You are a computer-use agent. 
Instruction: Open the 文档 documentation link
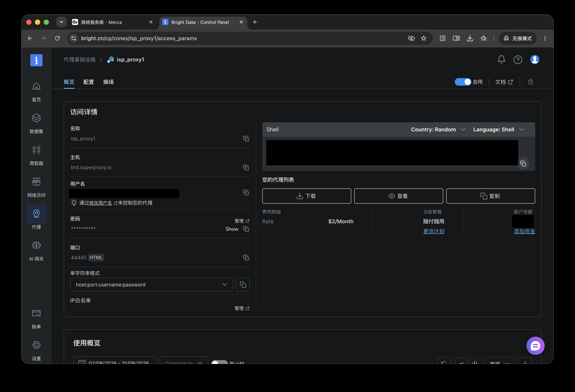(x=504, y=82)
